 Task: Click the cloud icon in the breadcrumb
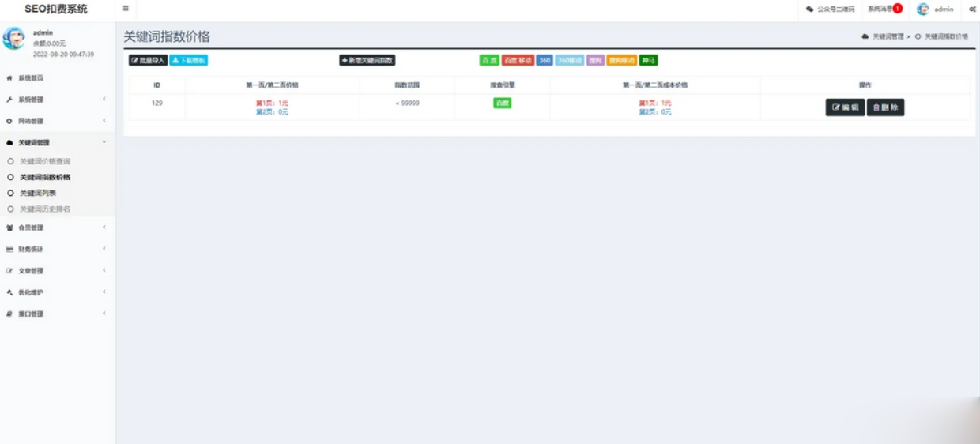click(x=865, y=36)
